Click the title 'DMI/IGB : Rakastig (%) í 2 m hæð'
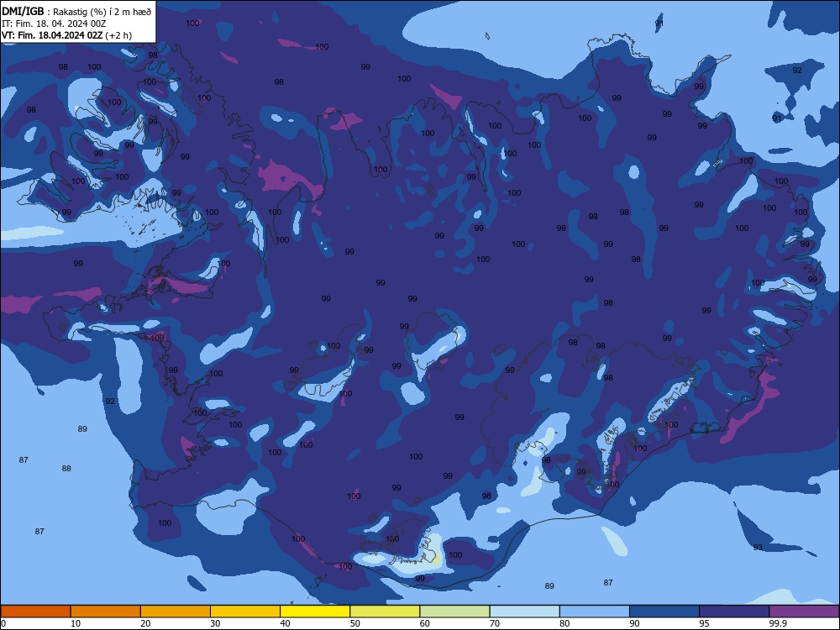840x630 pixels. [76, 11]
